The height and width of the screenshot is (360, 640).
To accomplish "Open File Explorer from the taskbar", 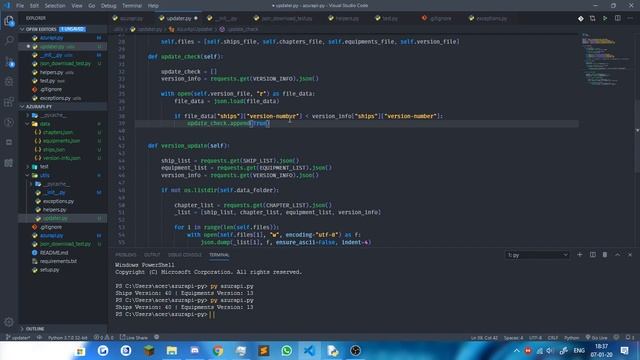I will (x=172, y=351).
